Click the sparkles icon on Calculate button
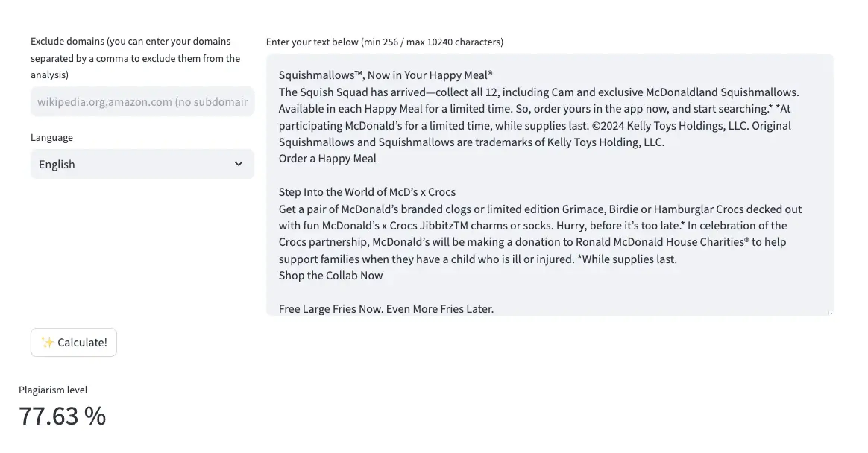Viewport: 868px width, 453px height. point(47,342)
